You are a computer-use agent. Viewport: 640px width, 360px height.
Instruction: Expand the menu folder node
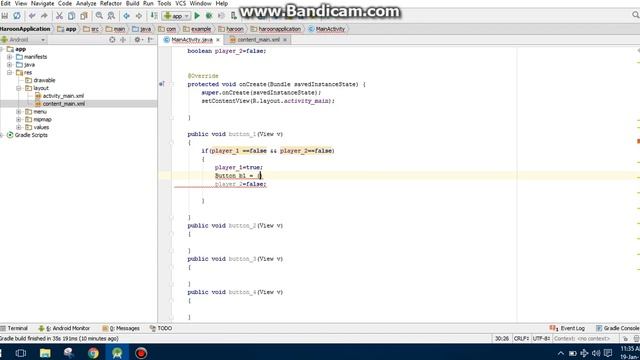click(19, 111)
